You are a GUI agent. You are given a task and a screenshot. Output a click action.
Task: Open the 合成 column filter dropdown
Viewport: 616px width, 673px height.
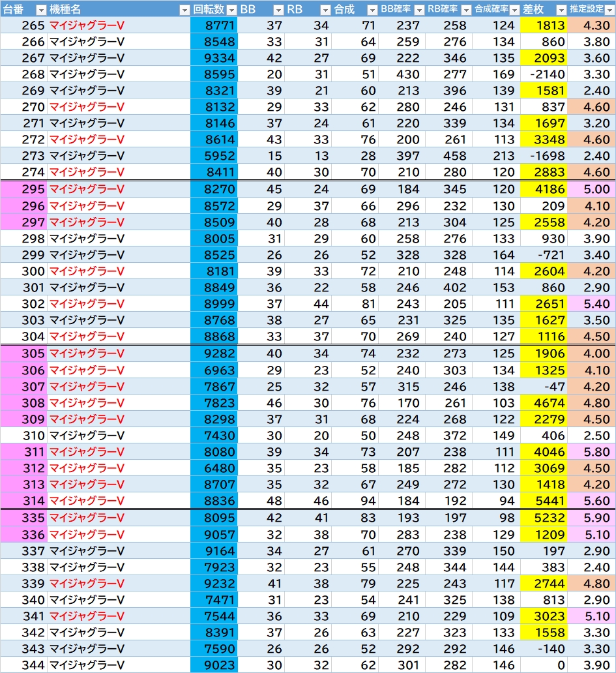click(x=372, y=10)
